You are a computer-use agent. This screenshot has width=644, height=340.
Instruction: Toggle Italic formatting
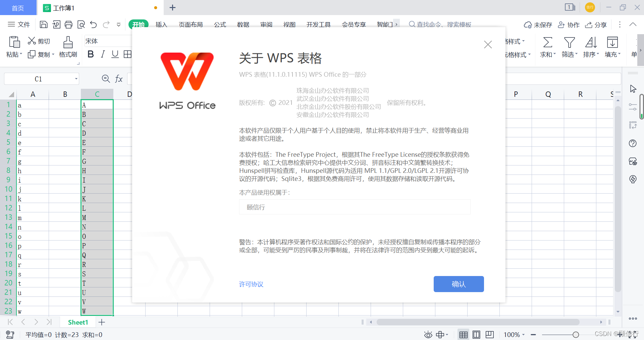[x=103, y=54]
